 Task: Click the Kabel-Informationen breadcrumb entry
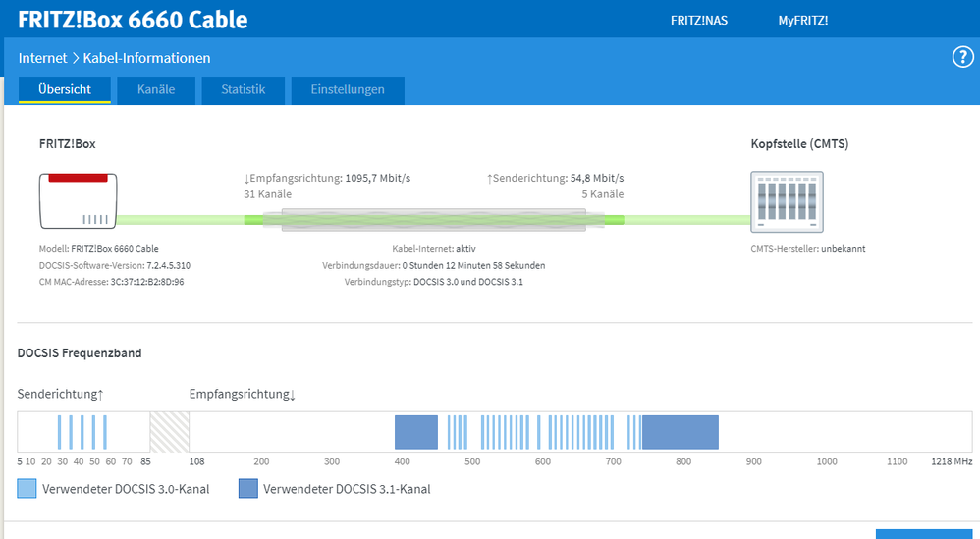[x=147, y=58]
